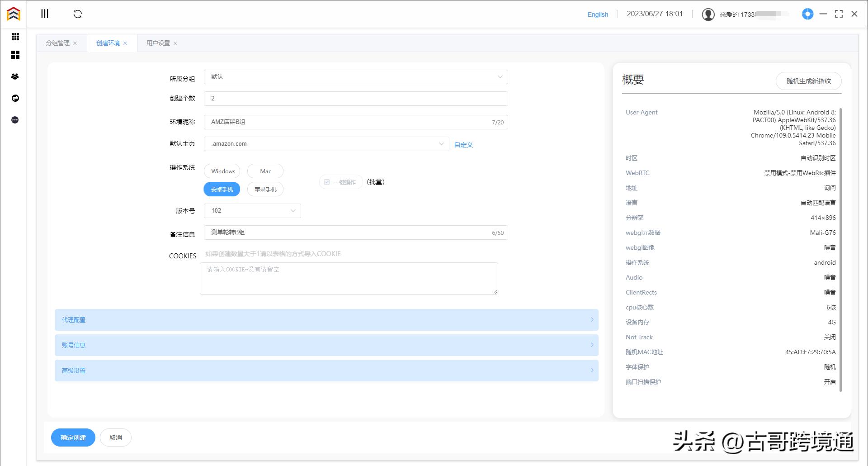868x466 pixels.
Task: Expand the 代理配置 section
Action: coord(326,320)
